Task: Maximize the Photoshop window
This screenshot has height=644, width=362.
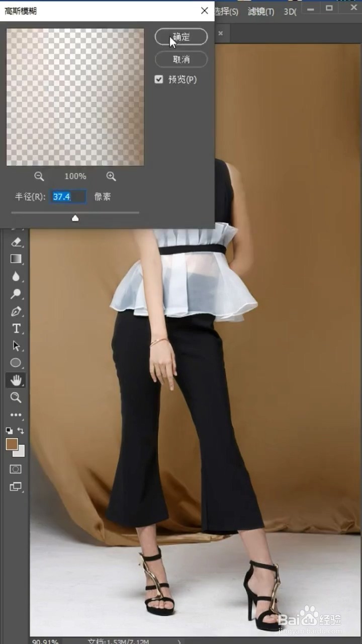Action: click(330, 8)
